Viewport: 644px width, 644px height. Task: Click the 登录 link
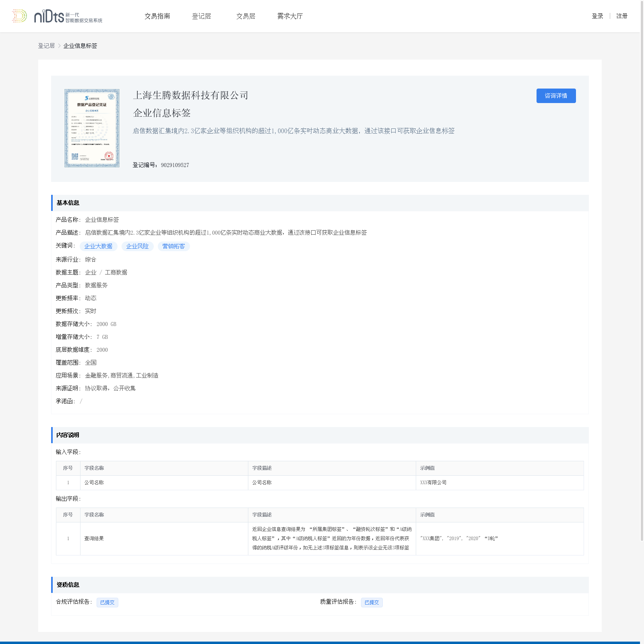click(597, 16)
